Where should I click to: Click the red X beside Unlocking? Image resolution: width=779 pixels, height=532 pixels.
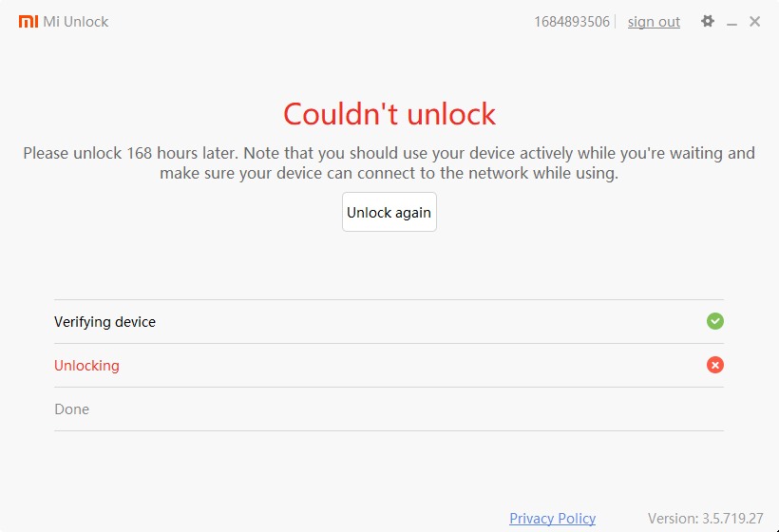[715, 365]
